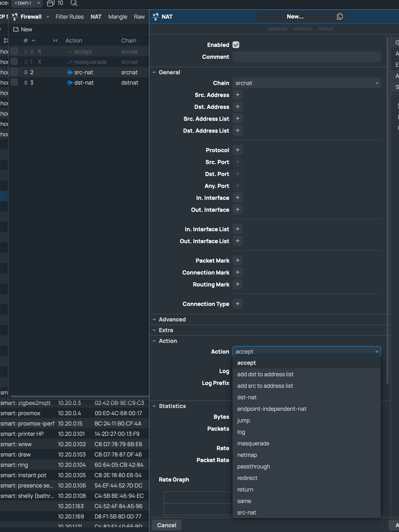
Task: Click the NAT connector icon in the dialog header
Action: 155,16
